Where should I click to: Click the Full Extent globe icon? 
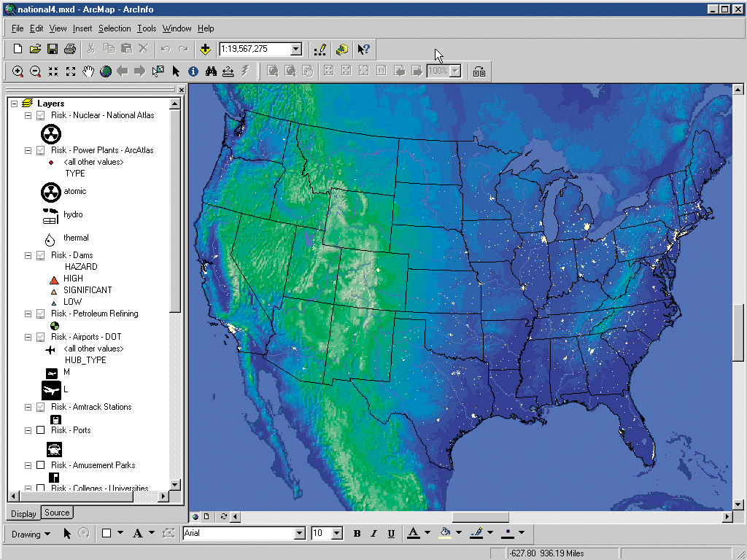tap(106, 71)
